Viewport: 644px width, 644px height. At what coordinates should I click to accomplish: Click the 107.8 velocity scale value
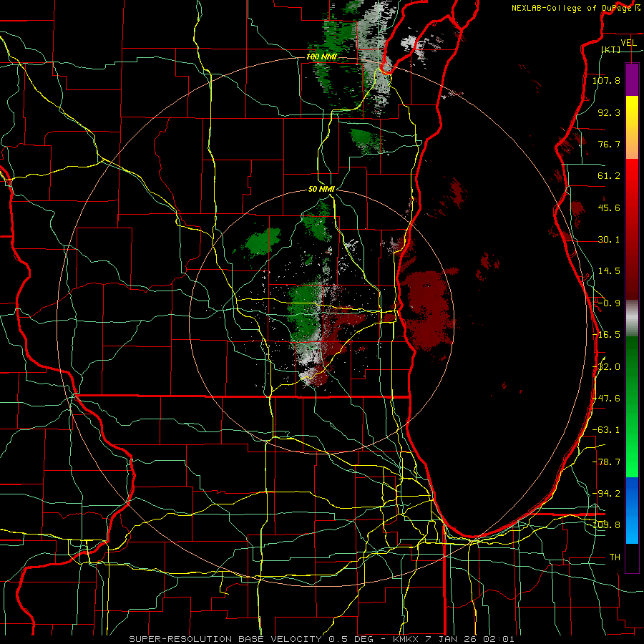[x=606, y=80]
